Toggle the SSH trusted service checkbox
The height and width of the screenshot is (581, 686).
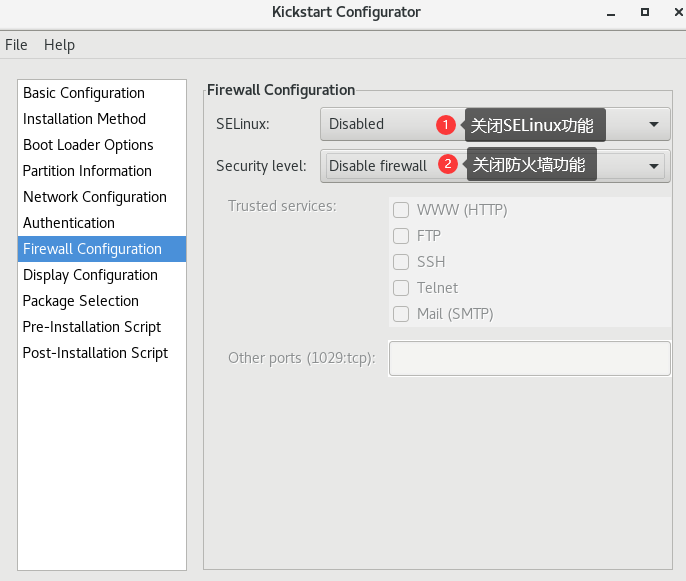point(401,262)
